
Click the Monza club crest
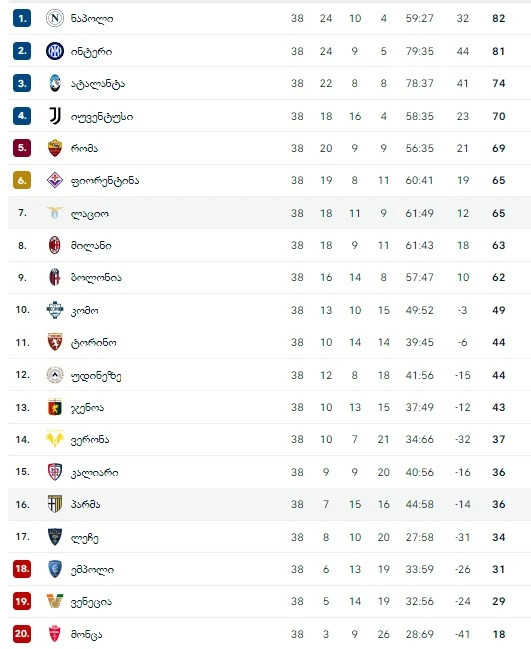[55, 634]
